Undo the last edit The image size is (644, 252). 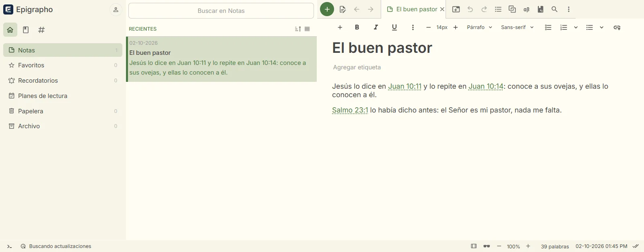tap(470, 9)
